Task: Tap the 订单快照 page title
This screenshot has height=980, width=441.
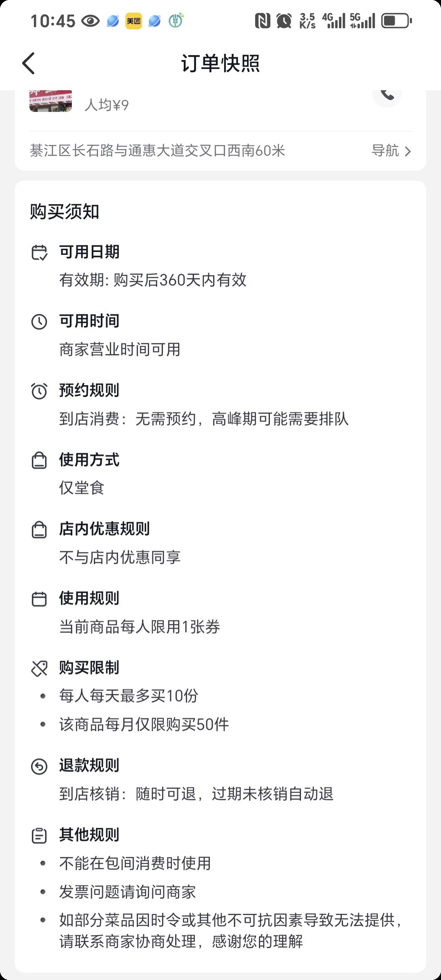Action: (220, 63)
